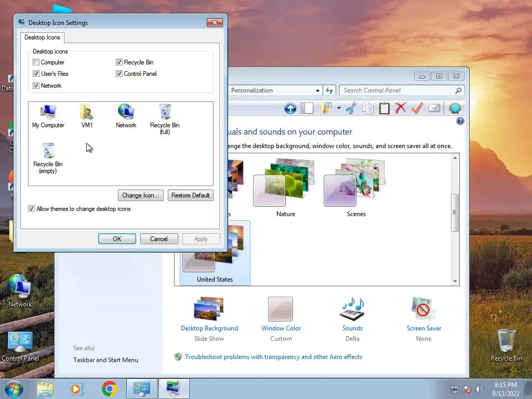532x399 pixels.
Task: Select the Network icon in the dialog preview
Action: (x=126, y=116)
